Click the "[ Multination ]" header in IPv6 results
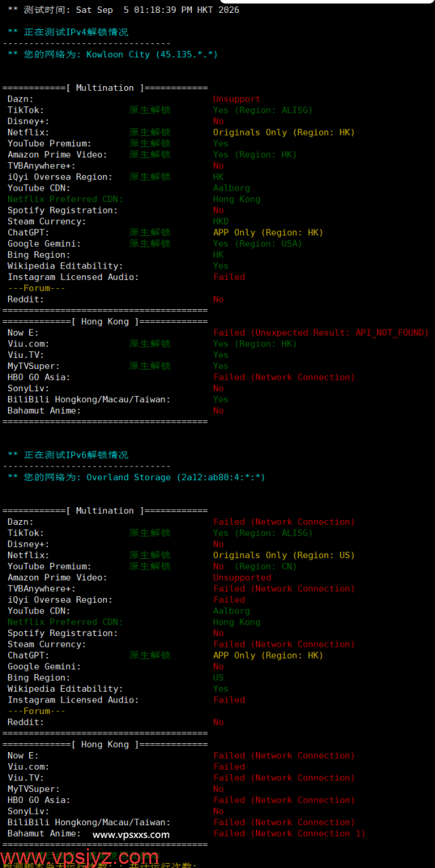This screenshot has height=868, width=435. tap(105, 511)
